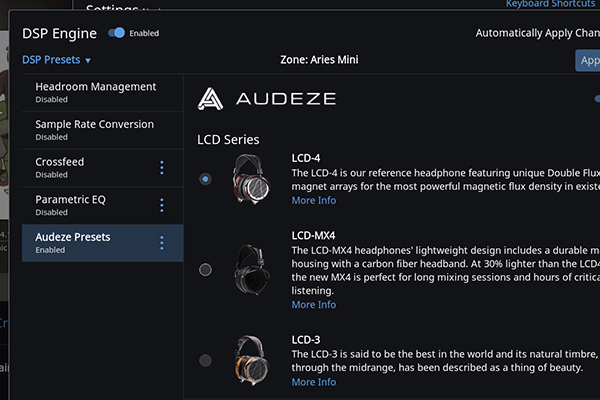
Task: Open More Info link for LCD-MX4
Action: (x=313, y=305)
